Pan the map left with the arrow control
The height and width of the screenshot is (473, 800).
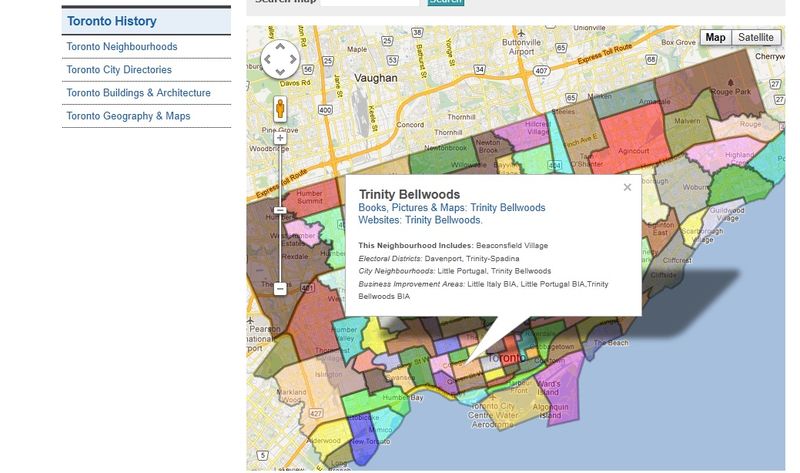(267, 59)
